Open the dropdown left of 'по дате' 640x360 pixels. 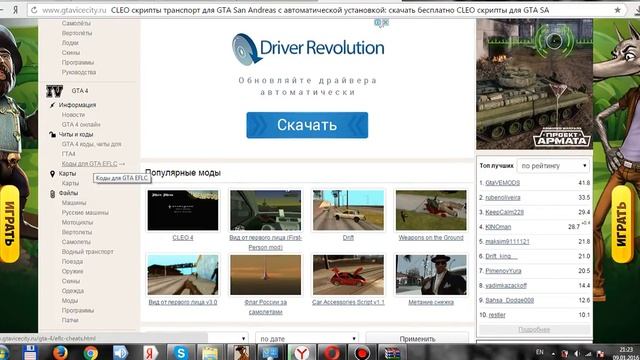pyautogui.click(x=227, y=338)
